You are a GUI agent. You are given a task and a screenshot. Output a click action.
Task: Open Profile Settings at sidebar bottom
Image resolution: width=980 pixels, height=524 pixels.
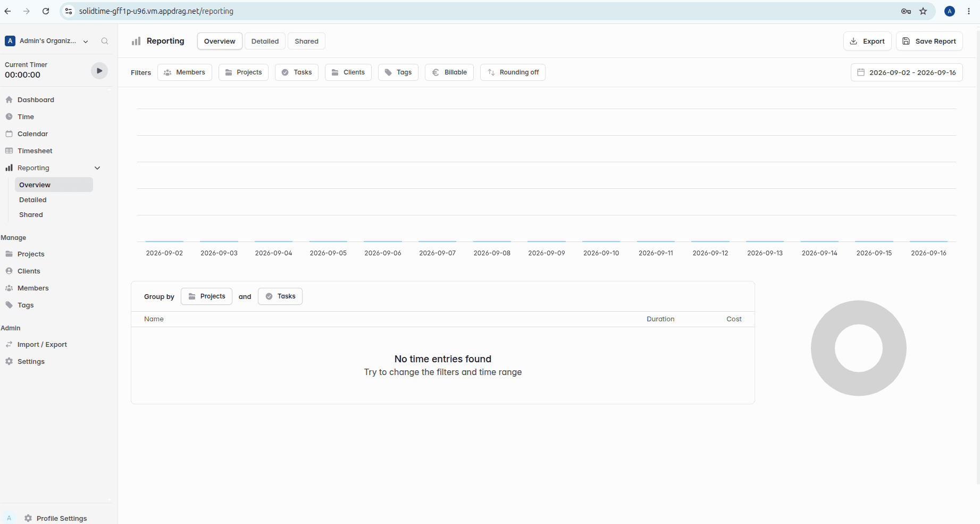(x=61, y=518)
